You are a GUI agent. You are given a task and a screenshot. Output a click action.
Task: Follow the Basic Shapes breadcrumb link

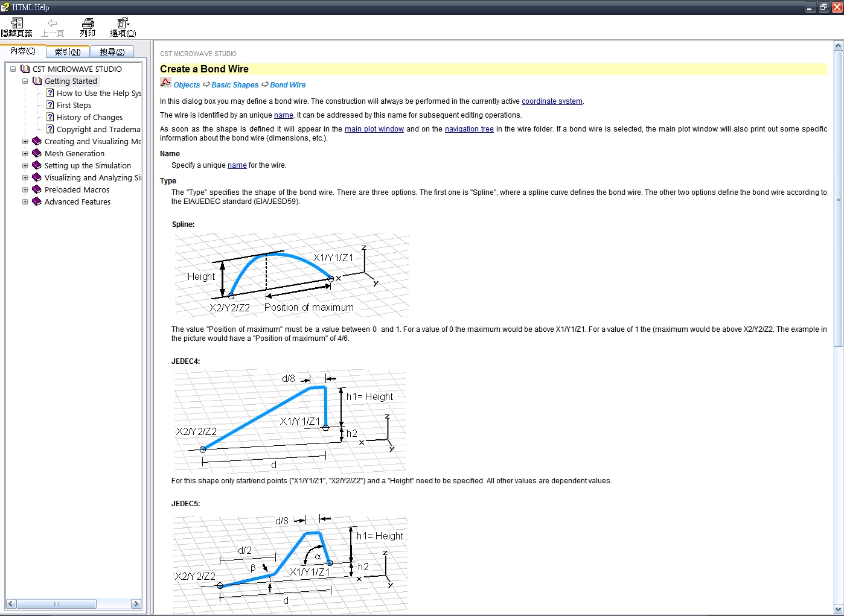tap(235, 85)
